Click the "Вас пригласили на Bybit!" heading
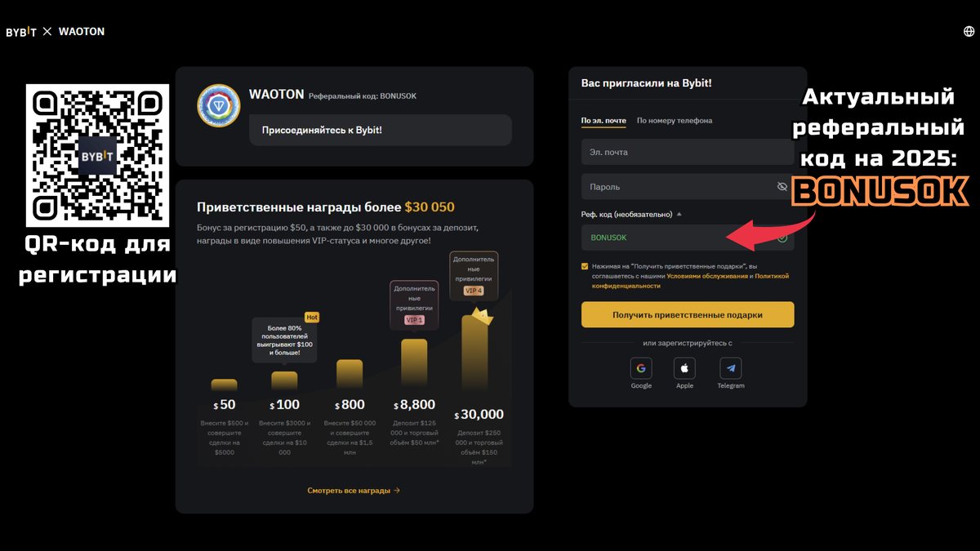Screen dimensions: 980x551 (646, 83)
